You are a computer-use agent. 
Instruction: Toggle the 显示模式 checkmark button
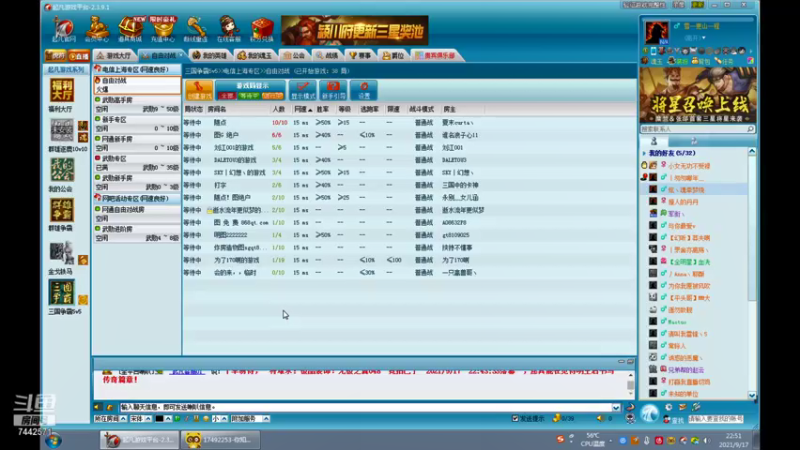click(x=303, y=90)
